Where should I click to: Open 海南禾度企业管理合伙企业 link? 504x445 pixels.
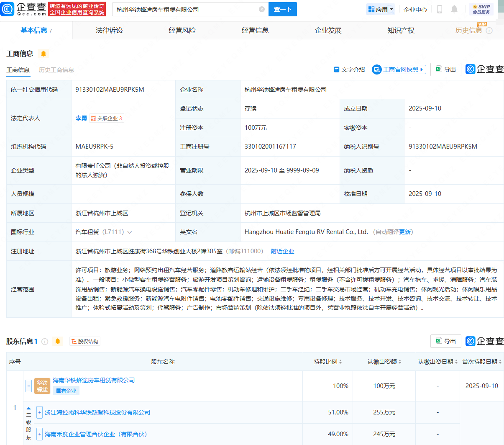click(96, 434)
